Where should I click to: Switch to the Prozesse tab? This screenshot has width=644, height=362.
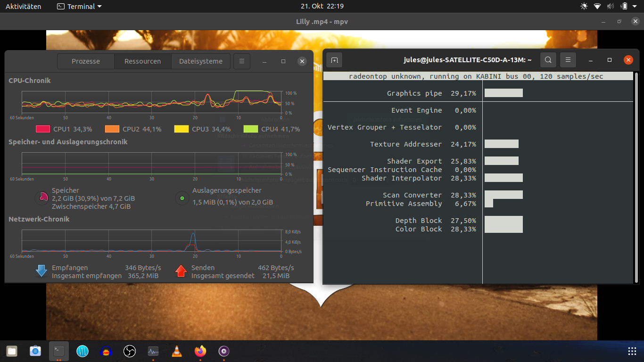point(86,61)
